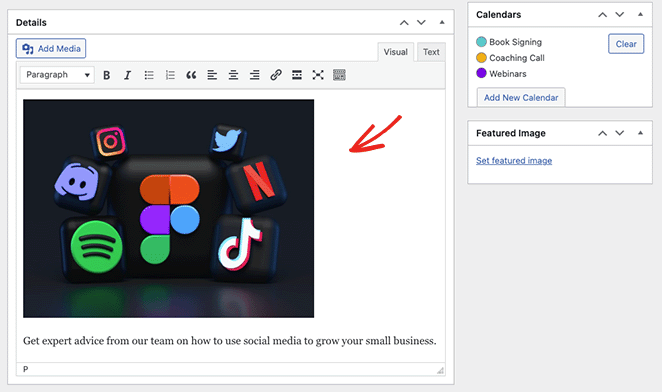Move the Featured Image panel down
The width and height of the screenshot is (662, 392).
tap(619, 133)
